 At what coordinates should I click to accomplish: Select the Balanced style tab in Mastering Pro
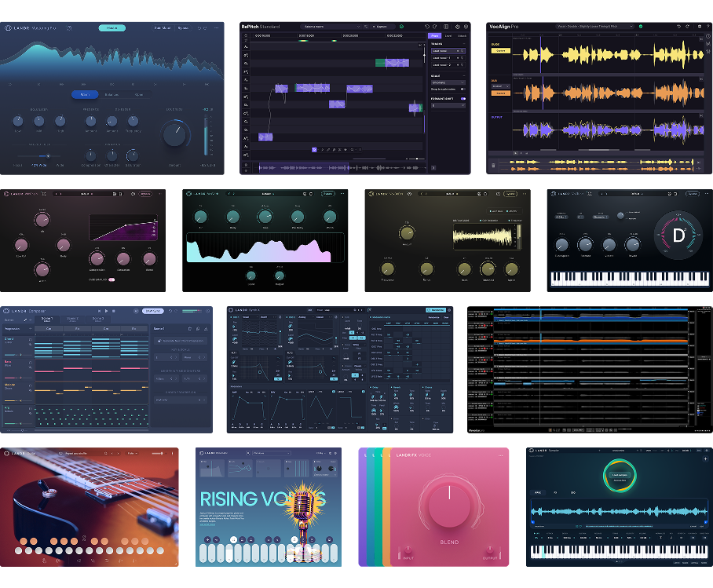(112, 94)
